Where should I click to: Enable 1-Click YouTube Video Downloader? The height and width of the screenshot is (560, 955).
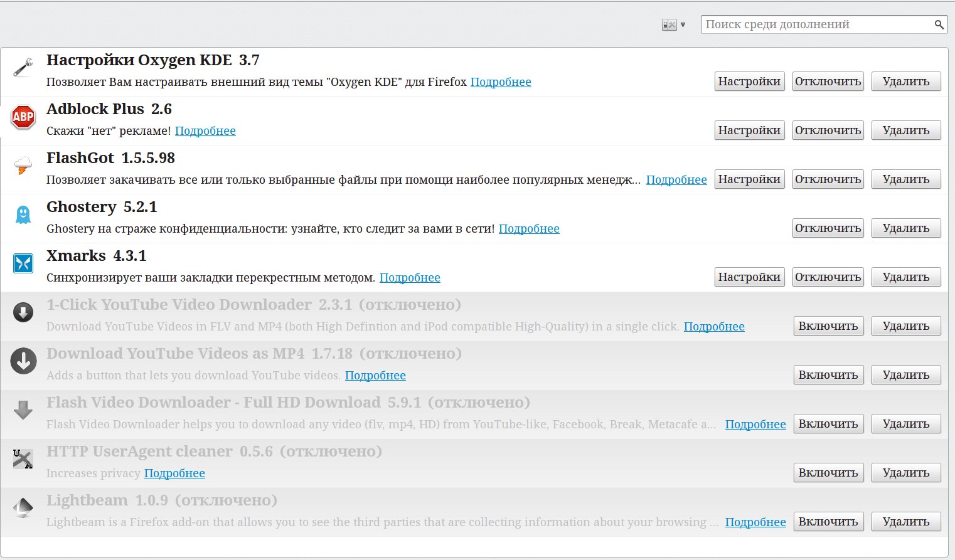click(x=828, y=326)
